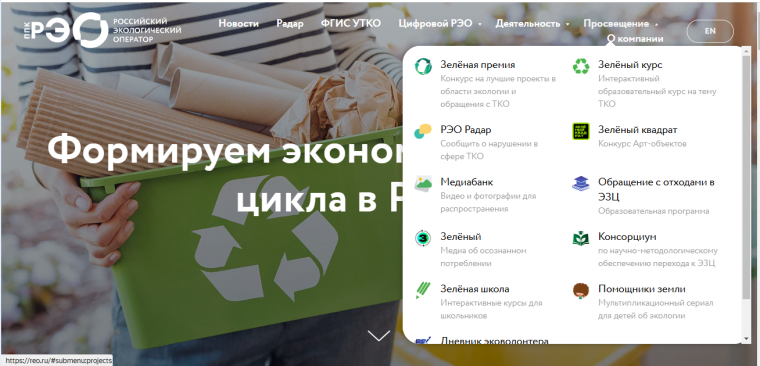Click the Медиабанк picture icon
760x366 pixels.
click(x=423, y=184)
